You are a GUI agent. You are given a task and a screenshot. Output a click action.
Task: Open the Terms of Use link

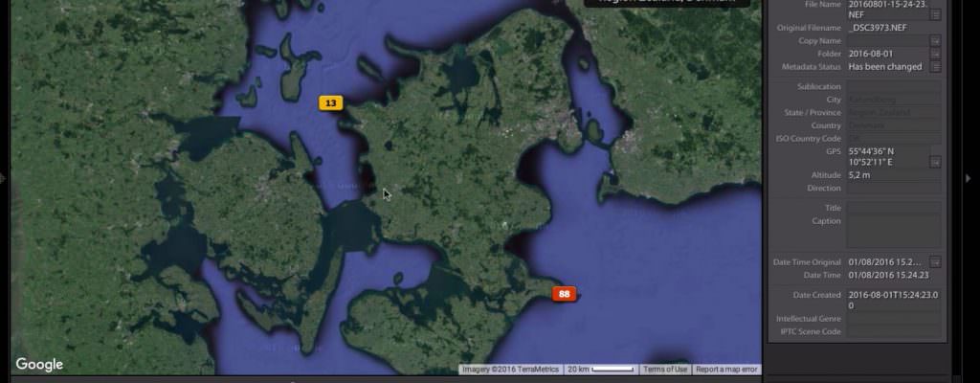click(x=665, y=370)
